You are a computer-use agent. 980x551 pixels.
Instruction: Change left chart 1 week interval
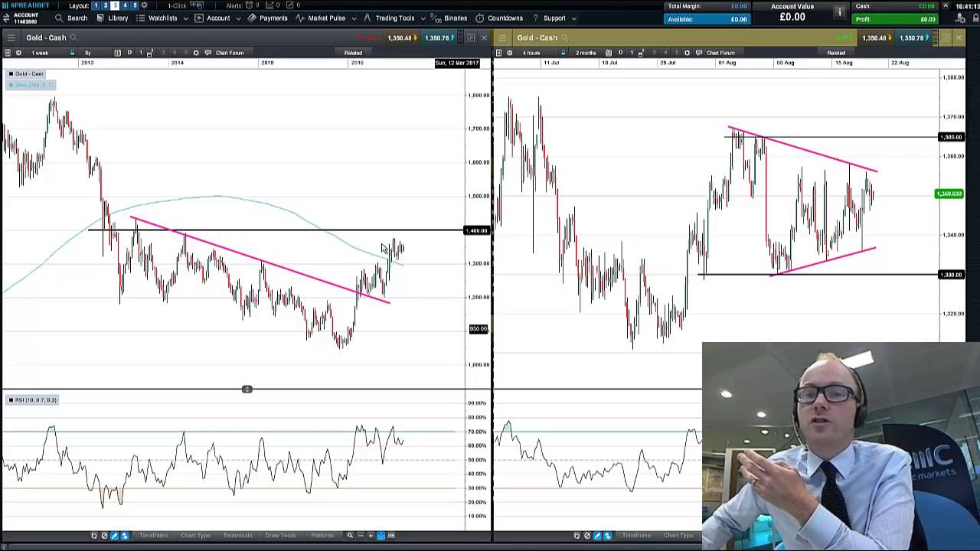40,53
